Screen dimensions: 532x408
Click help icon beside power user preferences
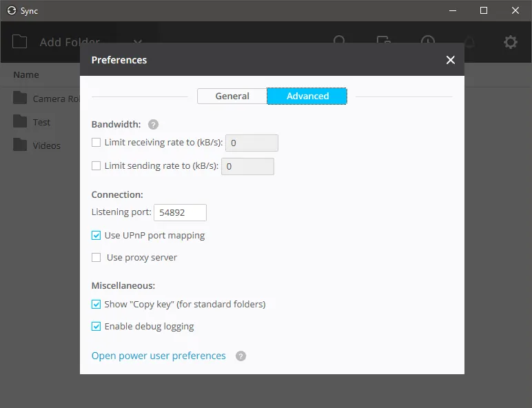click(x=241, y=356)
